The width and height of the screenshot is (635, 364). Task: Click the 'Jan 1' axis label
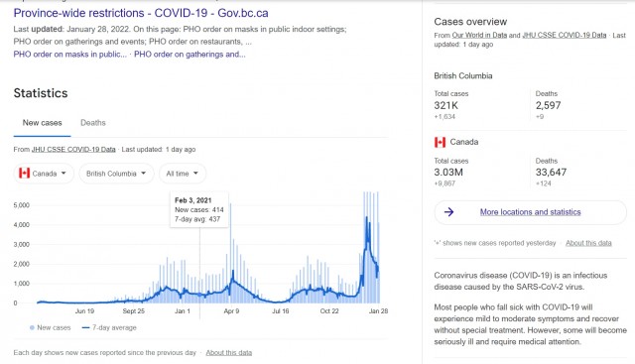point(183,311)
